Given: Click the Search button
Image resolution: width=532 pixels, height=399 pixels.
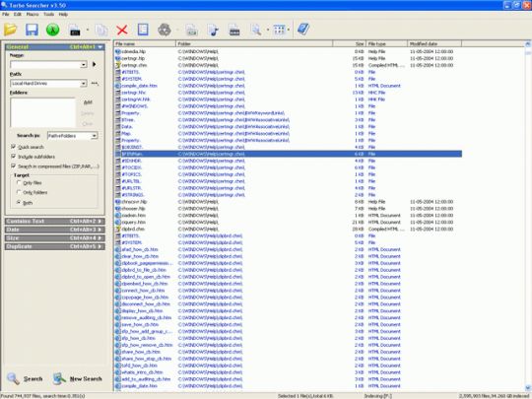Looking at the screenshot, I should pos(25,378).
